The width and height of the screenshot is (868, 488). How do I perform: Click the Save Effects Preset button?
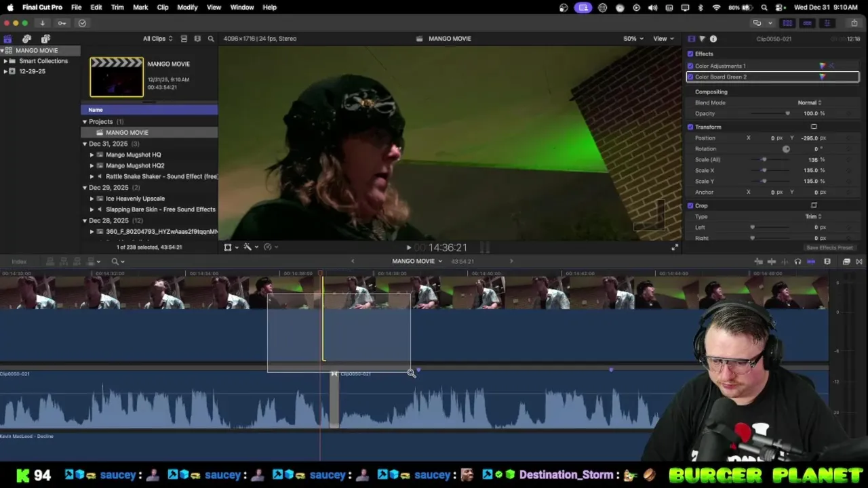[829, 247]
